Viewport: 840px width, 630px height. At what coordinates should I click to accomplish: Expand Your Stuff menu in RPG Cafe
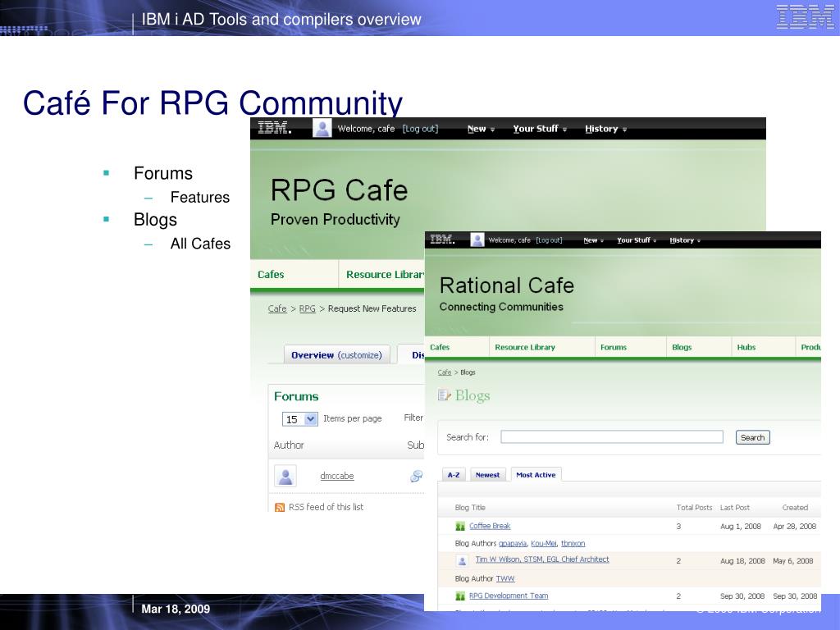[x=540, y=129]
